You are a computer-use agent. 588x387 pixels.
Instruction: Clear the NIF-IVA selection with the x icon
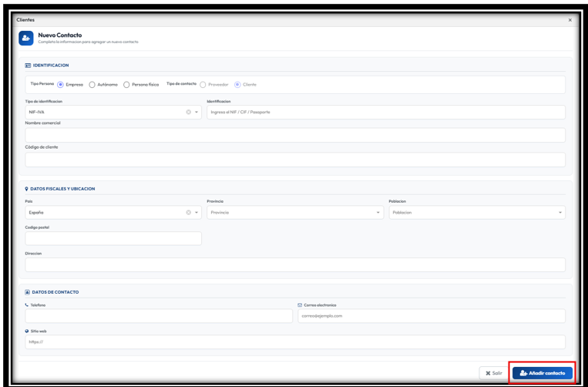pos(189,112)
